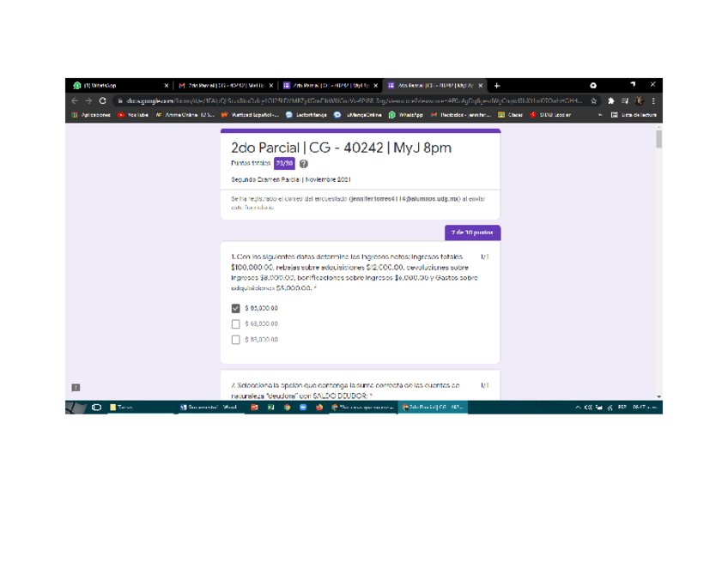Click the feedback icon at bottom left
The image size is (728, 562).
pos(76,388)
